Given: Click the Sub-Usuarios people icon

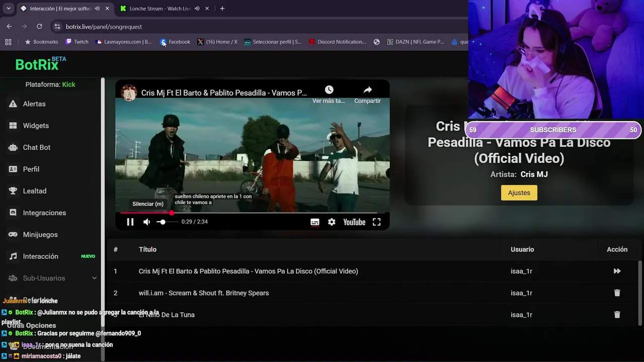Looking at the screenshot, I should (13, 278).
